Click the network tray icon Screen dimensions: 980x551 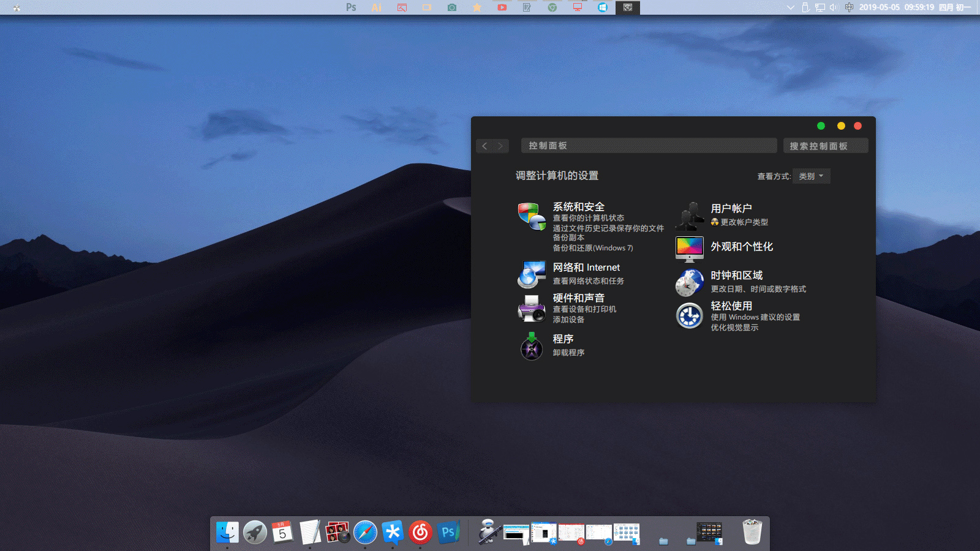coord(820,7)
